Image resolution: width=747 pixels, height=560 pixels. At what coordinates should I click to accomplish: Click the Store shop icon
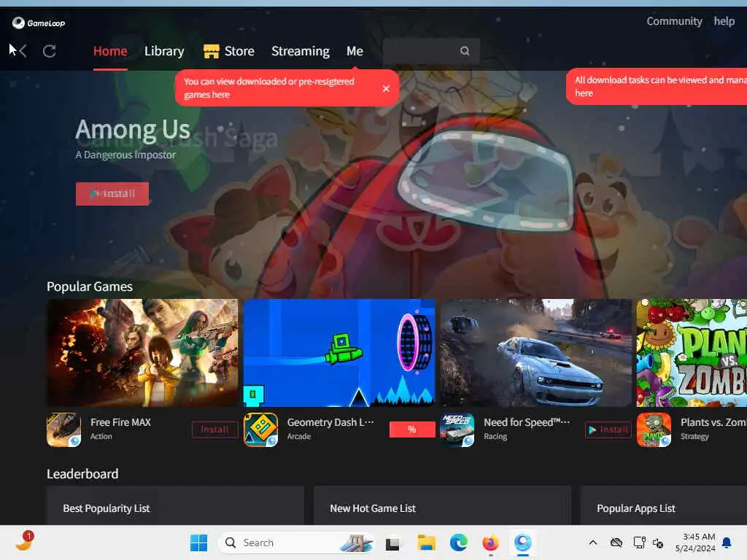pos(211,51)
